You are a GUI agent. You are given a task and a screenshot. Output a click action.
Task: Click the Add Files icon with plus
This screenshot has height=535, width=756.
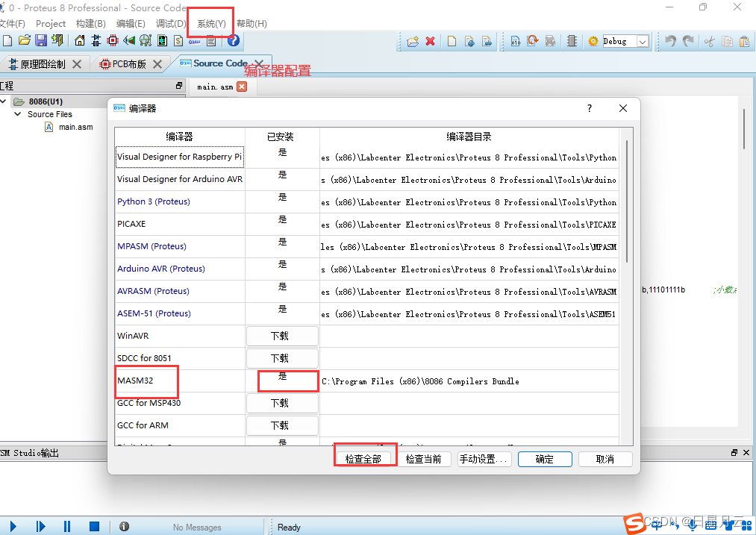469,42
